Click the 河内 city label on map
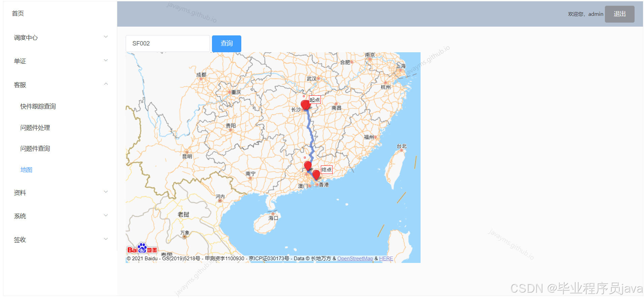 [x=220, y=196]
